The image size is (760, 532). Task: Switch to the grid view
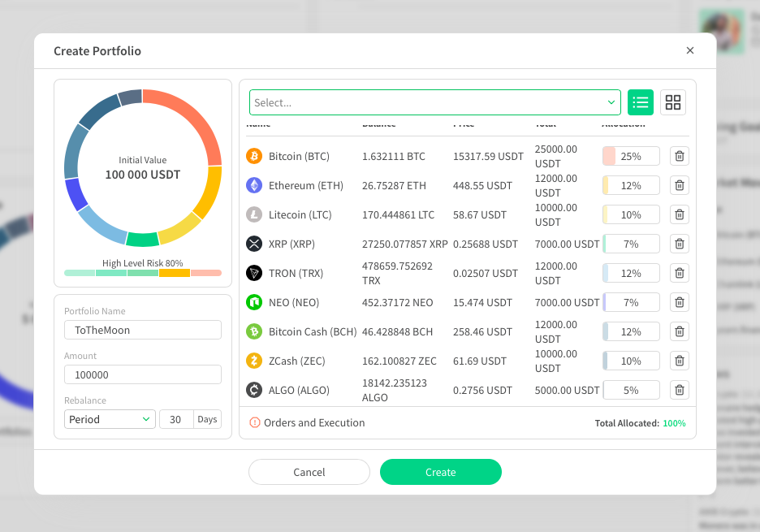[673, 102]
